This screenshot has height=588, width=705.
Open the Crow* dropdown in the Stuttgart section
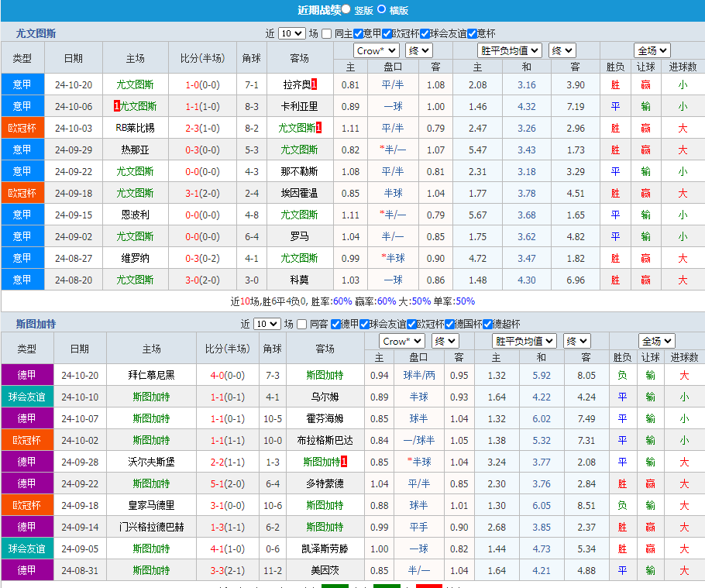[401, 340]
